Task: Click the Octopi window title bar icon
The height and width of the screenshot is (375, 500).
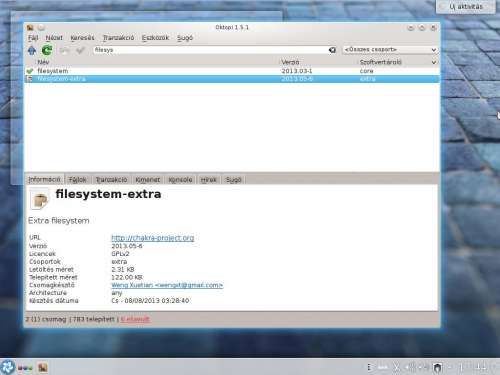Action: 30,28
